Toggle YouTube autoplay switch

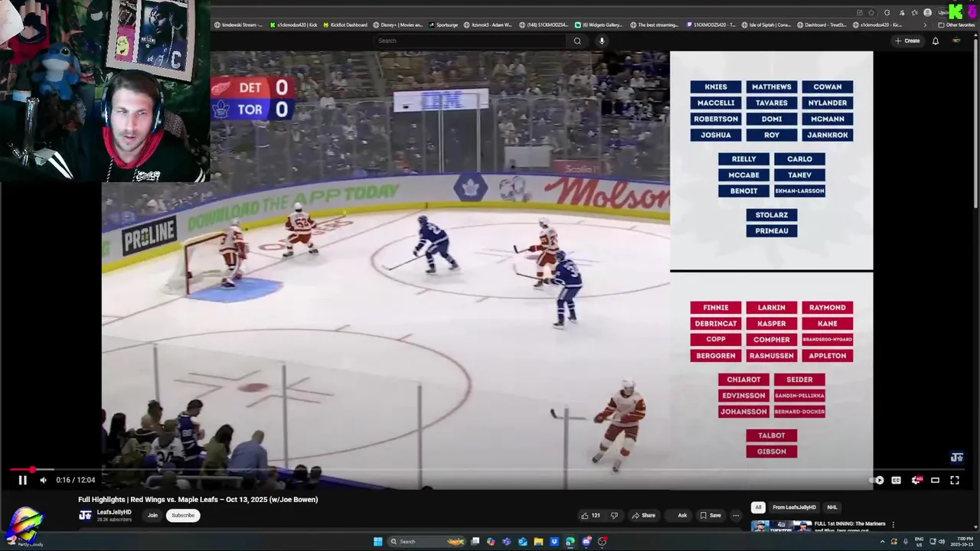[877, 480]
